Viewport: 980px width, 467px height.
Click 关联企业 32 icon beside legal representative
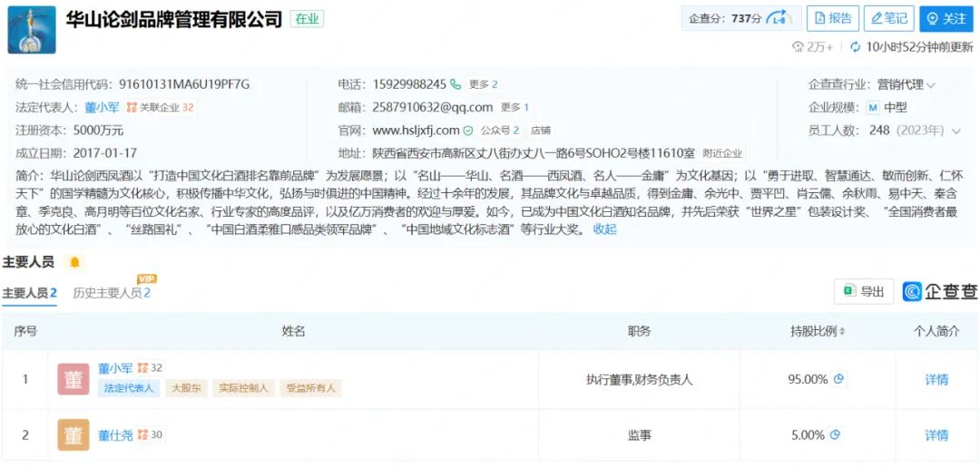[160, 107]
